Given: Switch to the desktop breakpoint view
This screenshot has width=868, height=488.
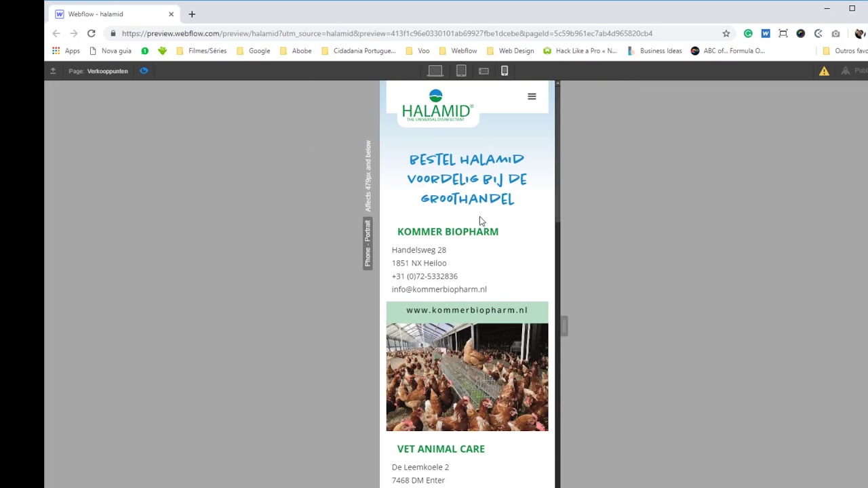Looking at the screenshot, I should click(x=435, y=70).
